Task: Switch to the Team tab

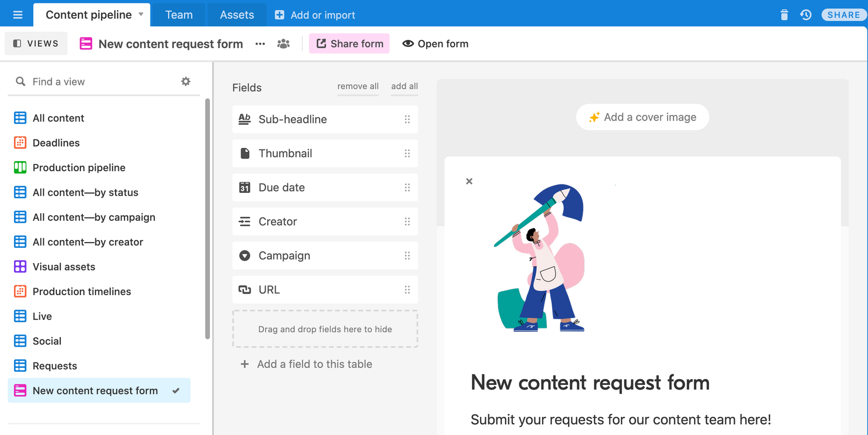Action: coord(179,15)
